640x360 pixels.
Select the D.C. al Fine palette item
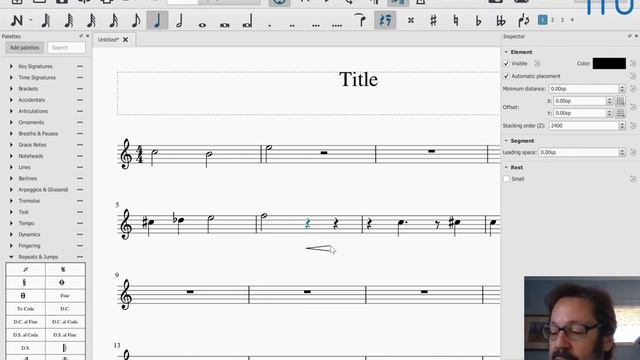coord(25,322)
